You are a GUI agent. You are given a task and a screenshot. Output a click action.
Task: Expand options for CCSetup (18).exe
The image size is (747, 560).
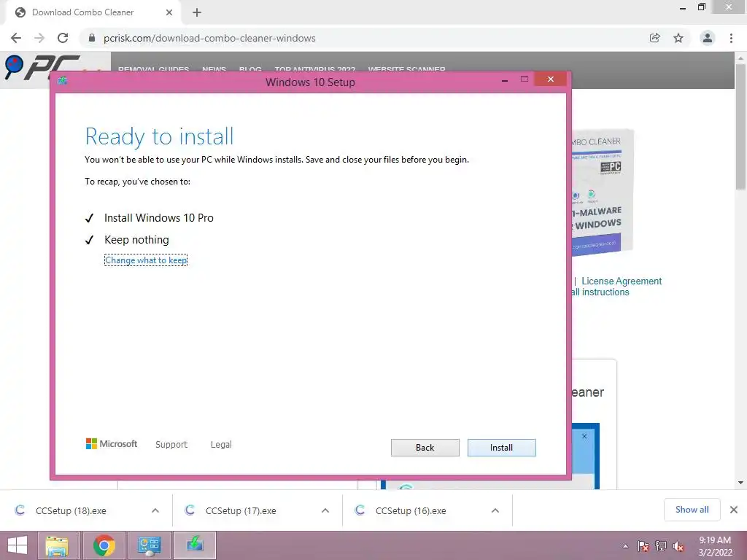(155, 510)
